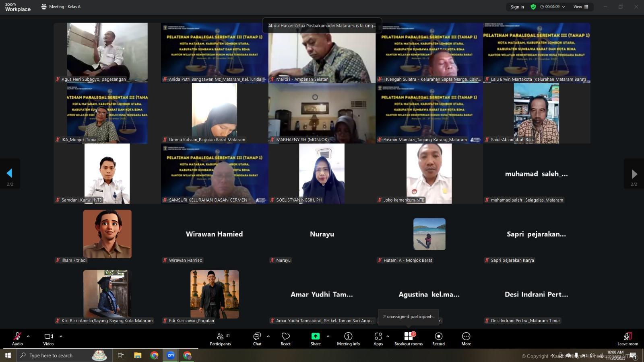644x362 pixels.
Task: Expand the meeting timer dropdown
Action: 563,7
